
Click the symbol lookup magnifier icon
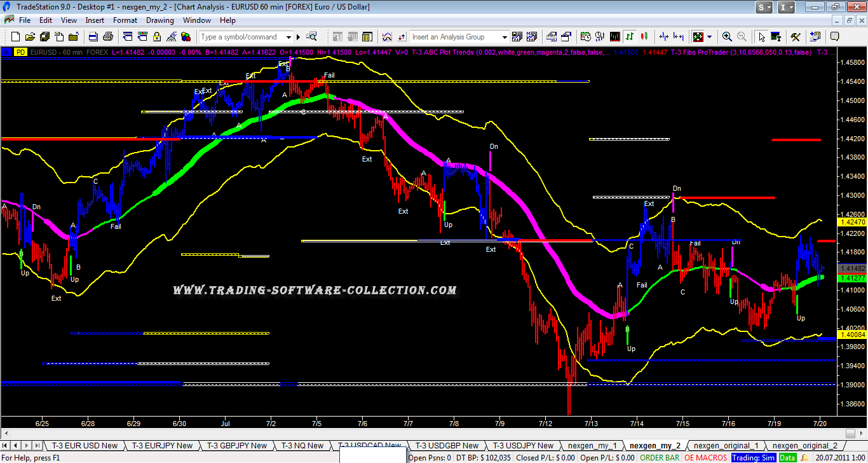311,37
